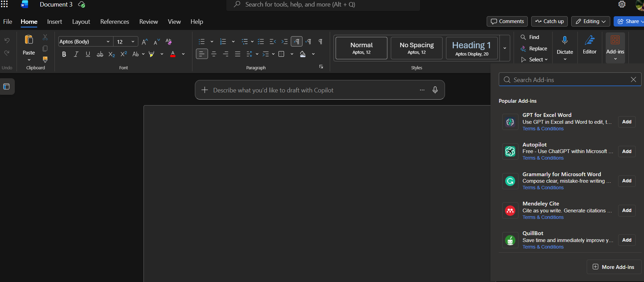
Task: Open line spacing options
Action: tap(249, 54)
